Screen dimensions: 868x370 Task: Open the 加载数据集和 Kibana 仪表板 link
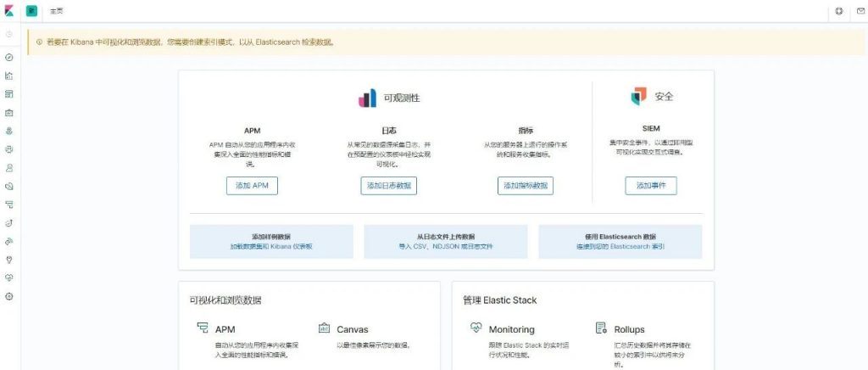tap(271, 246)
